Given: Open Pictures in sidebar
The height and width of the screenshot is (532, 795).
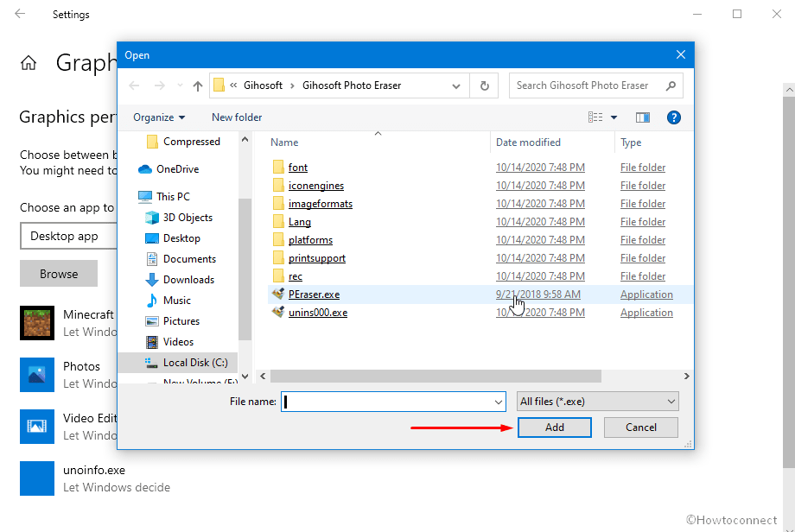Looking at the screenshot, I should tap(172, 321).
